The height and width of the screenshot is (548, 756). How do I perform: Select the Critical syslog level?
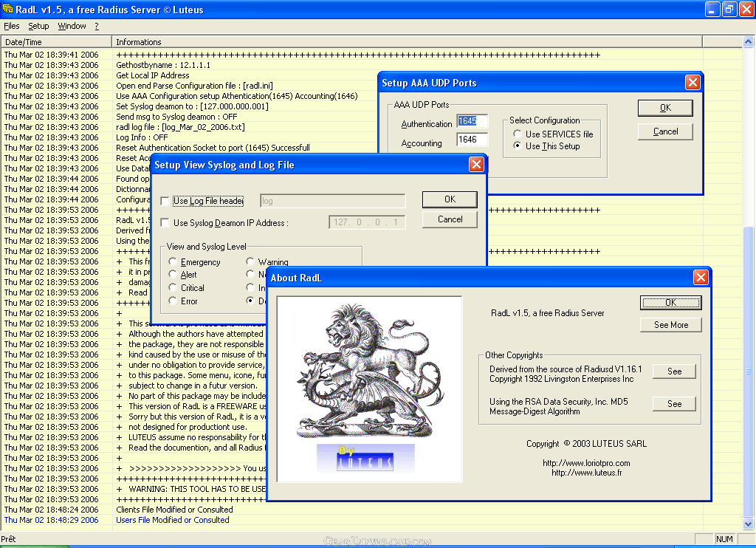pos(173,287)
